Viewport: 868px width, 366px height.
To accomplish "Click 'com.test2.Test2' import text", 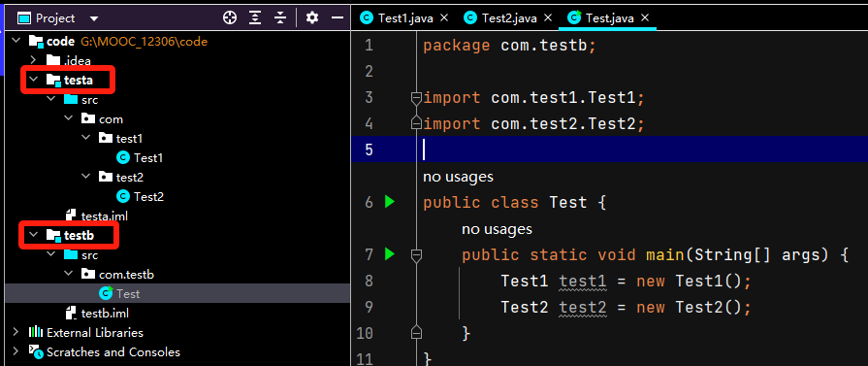I will tap(563, 123).
